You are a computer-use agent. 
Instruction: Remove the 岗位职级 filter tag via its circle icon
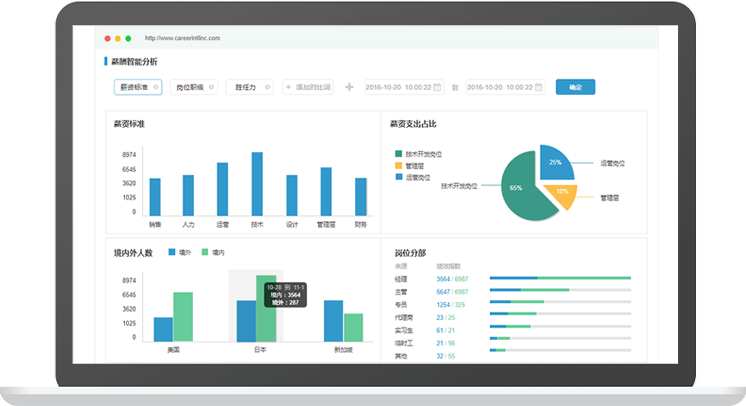[x=211, y=87]
